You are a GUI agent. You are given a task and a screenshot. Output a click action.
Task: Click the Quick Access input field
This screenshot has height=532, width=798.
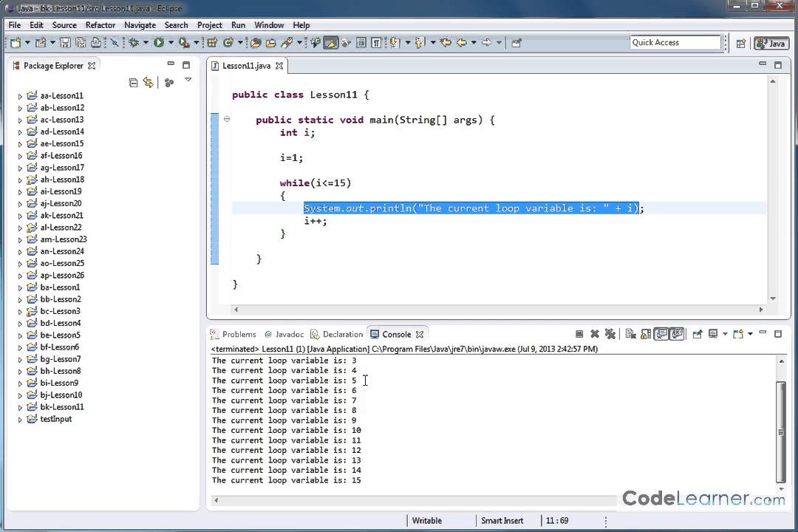tap(675, 42)
